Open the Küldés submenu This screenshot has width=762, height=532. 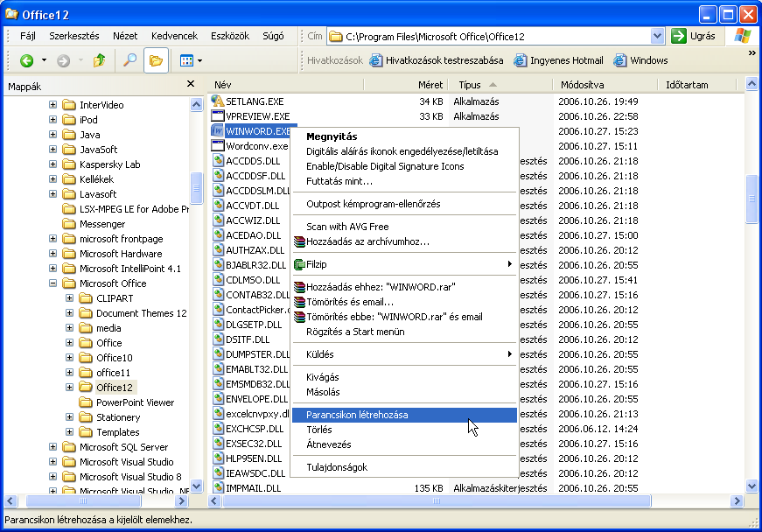(404, 354)
